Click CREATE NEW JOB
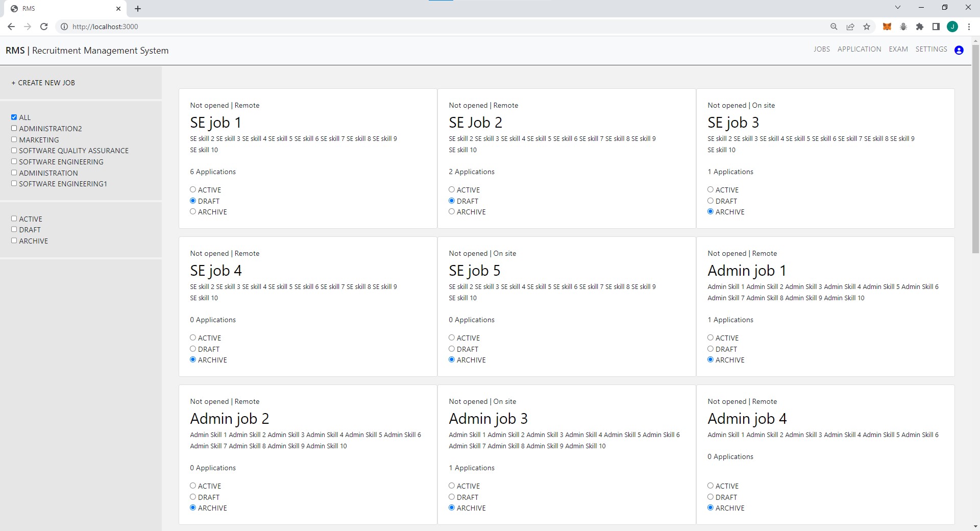This screenshot has width=980, height=531. pyautogui.click(x=43, y=82)
